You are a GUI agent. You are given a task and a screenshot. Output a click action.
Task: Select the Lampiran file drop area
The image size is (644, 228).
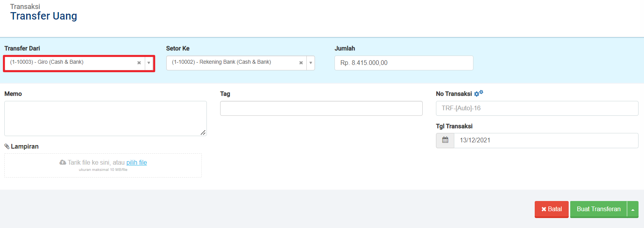click(103, 165)
